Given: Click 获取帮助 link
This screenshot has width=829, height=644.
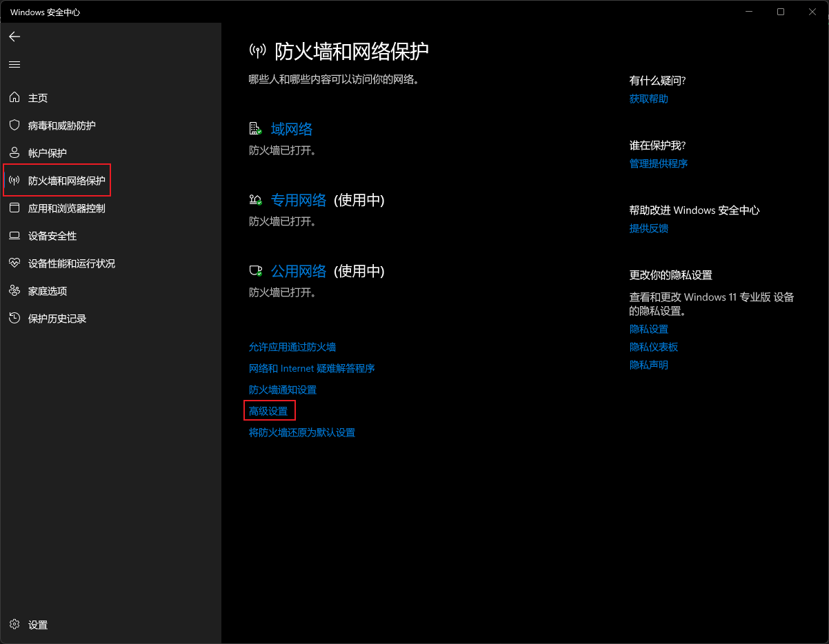Looking at the screenshot, I should click(x=649, y=99).
